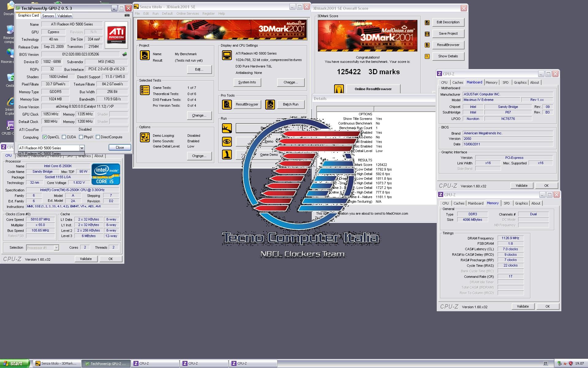Click the Benchmark run icon in Run section
The image size is (588, 368).
[227, 128]
